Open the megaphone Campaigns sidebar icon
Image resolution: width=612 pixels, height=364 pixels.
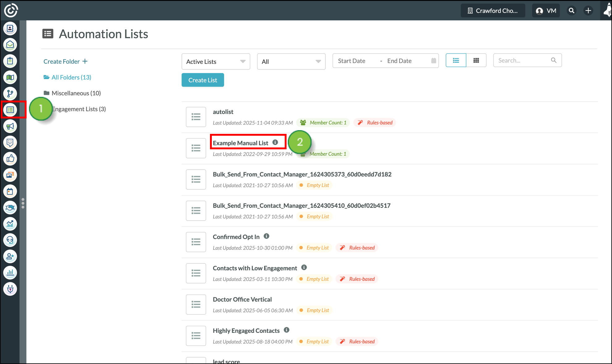pos(10,126)
